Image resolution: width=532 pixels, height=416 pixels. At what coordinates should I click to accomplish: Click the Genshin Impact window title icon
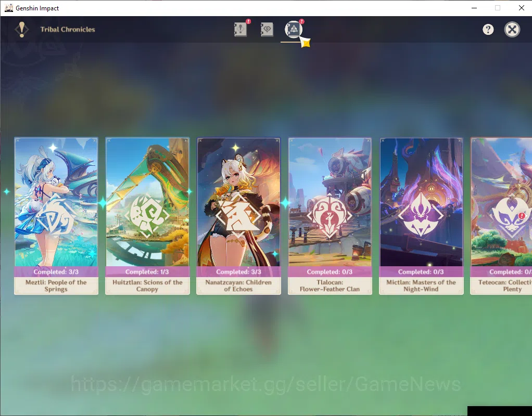(x=8, y=8)
